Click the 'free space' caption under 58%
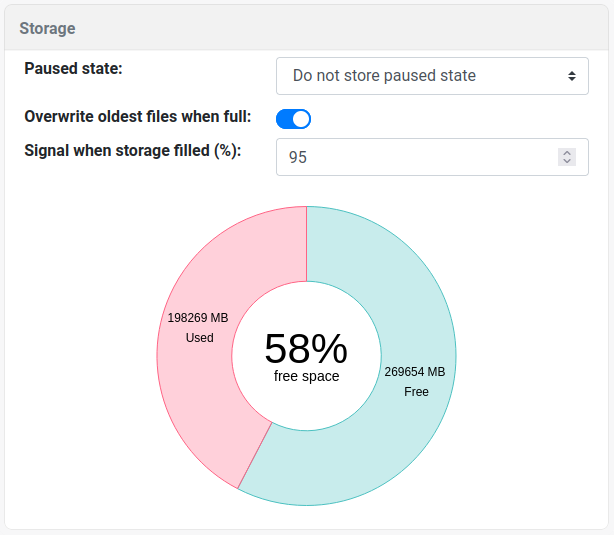The width and height of the screenshot is (614, 535). 306,376
